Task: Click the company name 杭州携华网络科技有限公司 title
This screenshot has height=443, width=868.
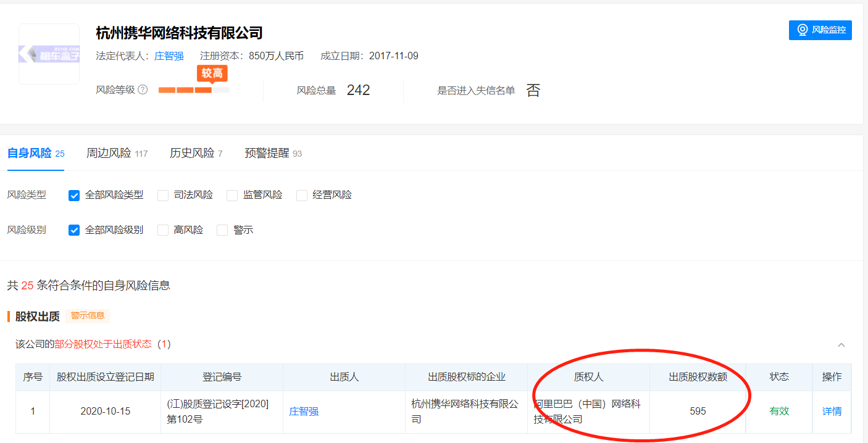Action: (x=179, y=33)
